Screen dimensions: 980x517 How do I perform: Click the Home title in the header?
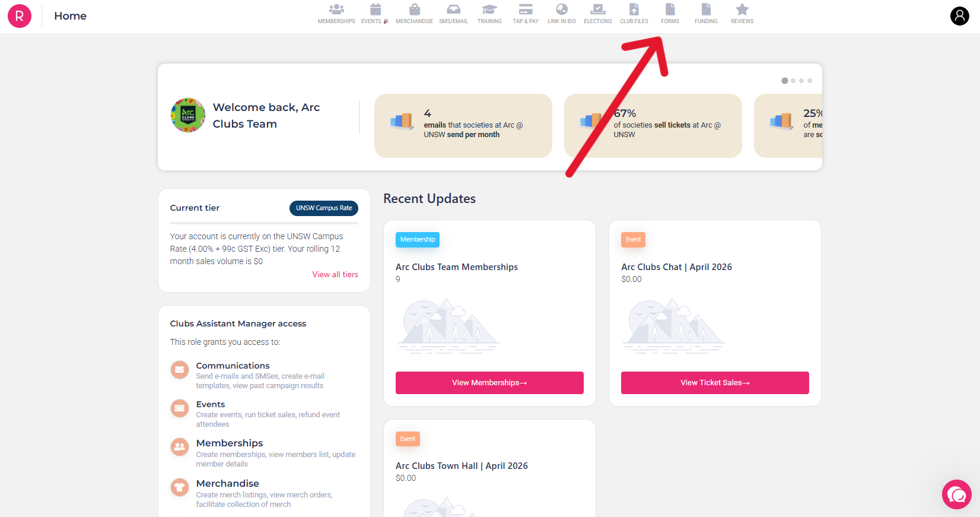click(71, 16)
